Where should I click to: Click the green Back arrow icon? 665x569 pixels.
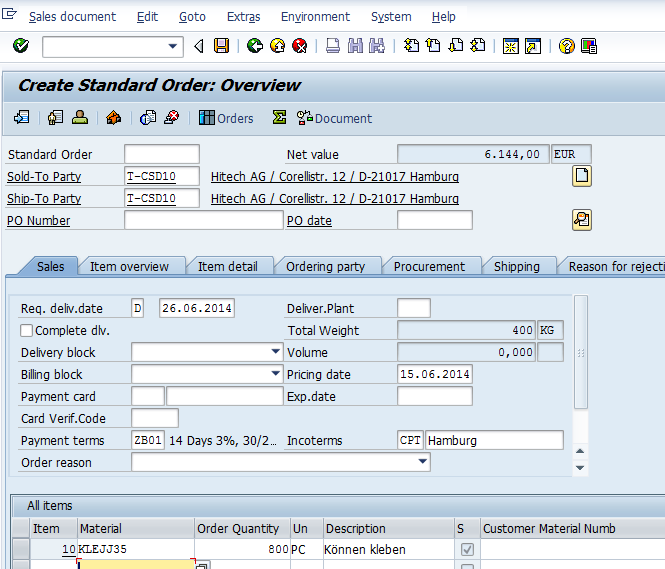coord(255,45)
